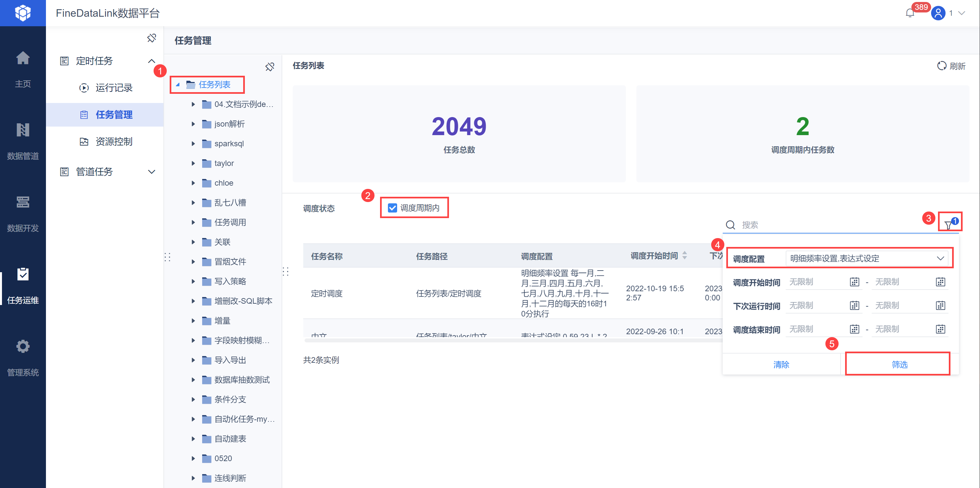The image size is (980, 488).
Task: Click the pin icon above the folder tree
Action: pos(270,67)
